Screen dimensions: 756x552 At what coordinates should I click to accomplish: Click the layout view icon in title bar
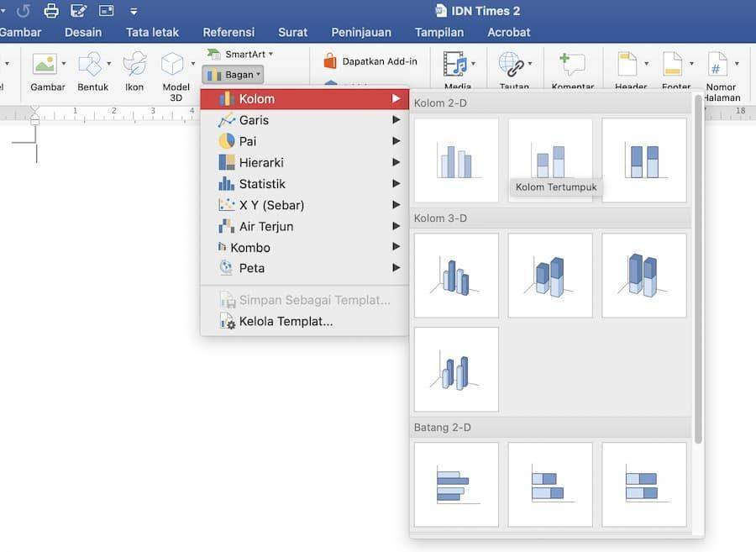(x=106, y=10)
